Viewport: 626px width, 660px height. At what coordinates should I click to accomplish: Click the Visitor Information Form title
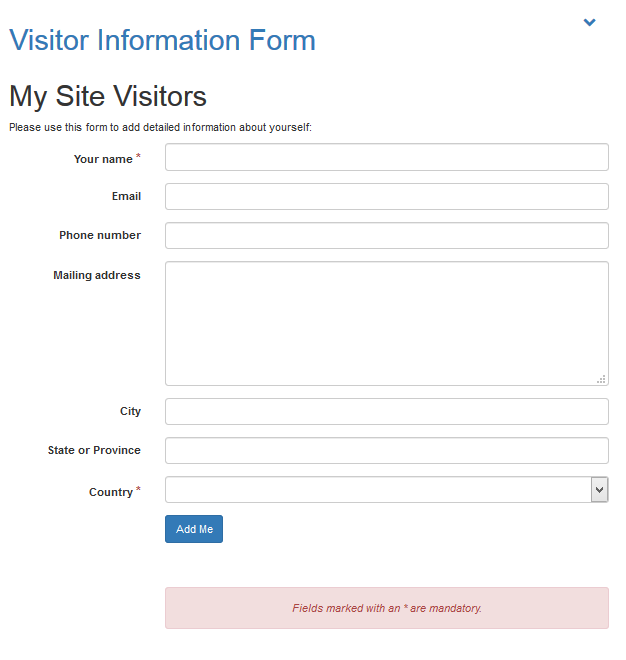[162, 41]
